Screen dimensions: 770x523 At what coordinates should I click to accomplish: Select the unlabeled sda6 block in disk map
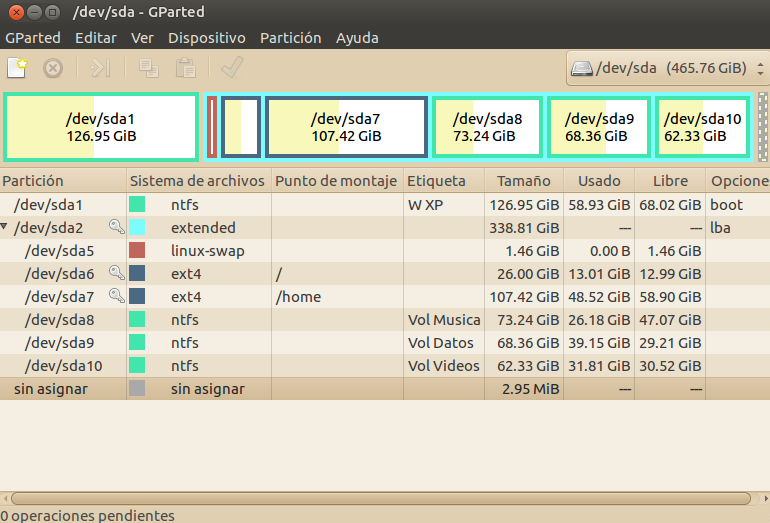coord(241,127)
